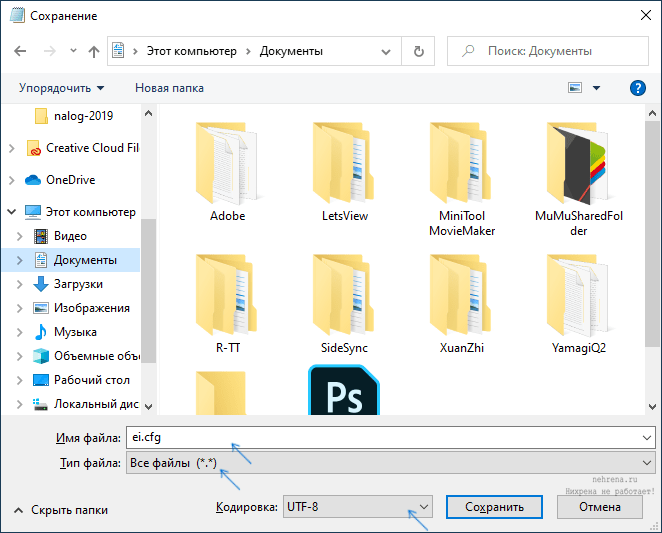Close the Сохранение dialog
The height and width of the screenshot is (533, 662).
[x=646, y=16]
